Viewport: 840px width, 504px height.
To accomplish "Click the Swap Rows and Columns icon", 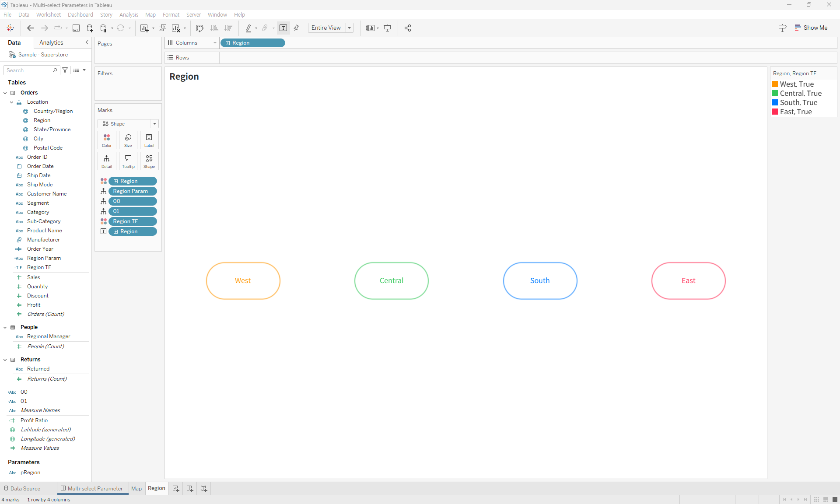I will 200,28.
